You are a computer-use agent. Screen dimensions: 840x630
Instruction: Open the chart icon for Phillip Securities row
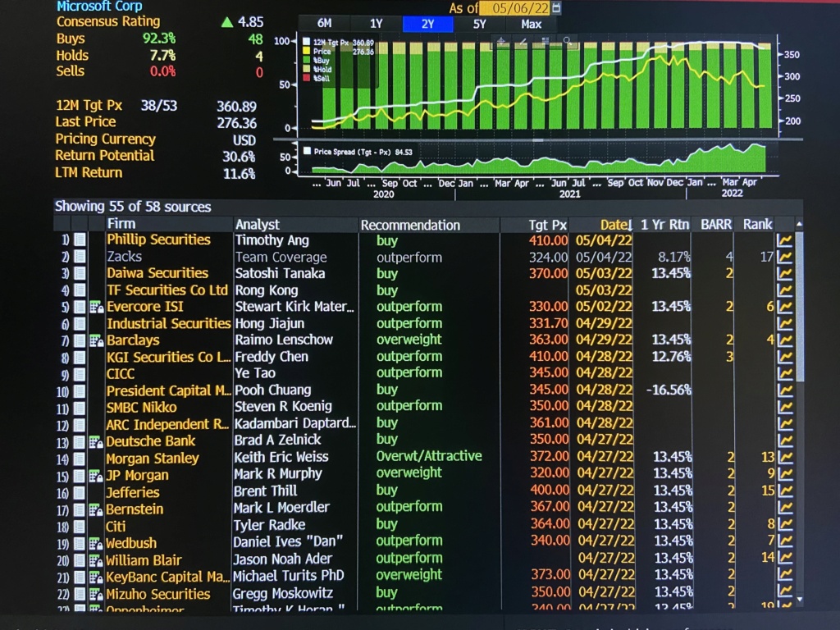click(x=784, y=240)
